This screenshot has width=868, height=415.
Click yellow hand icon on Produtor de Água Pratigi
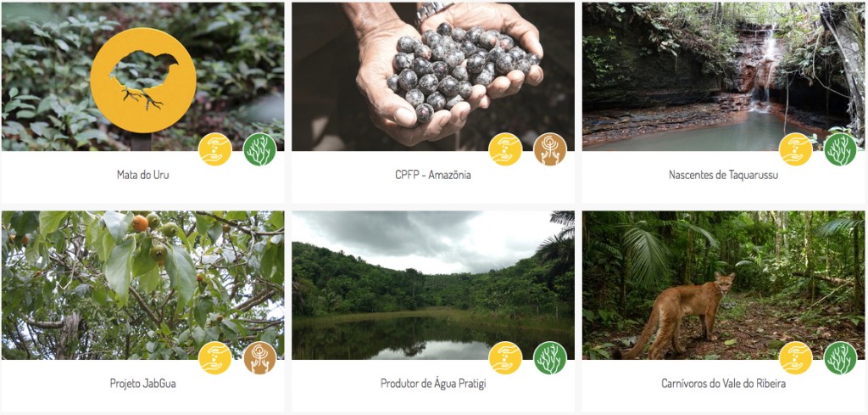pos(505,358)
